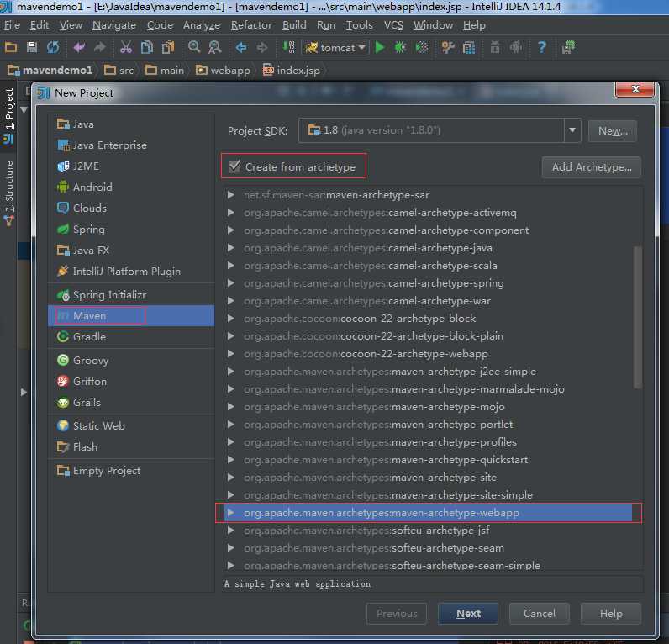The image size is (669, 644).
Task: Open the Project tool window tab
Action: (x=9, y=115)
